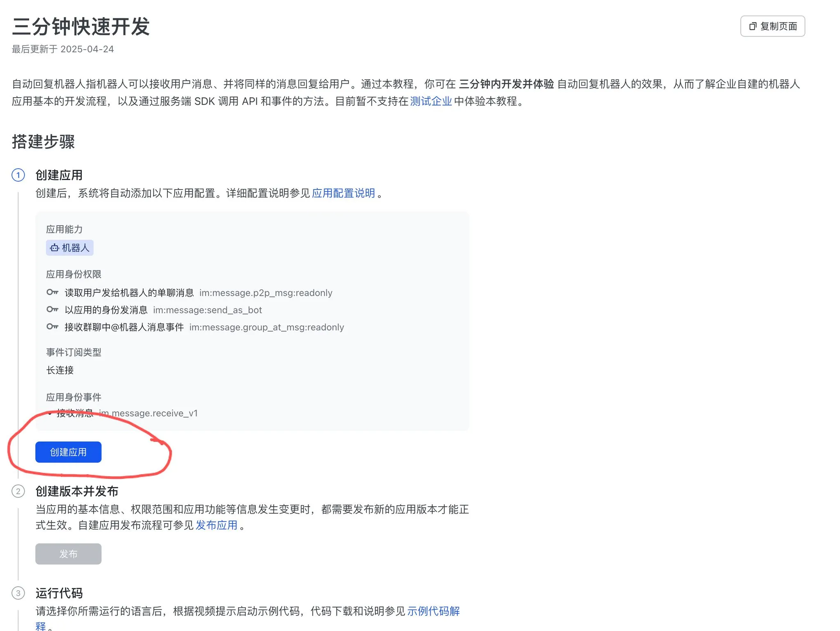Click the key icon beside 接收群聊中@机器人消息事件

(53, 327)
